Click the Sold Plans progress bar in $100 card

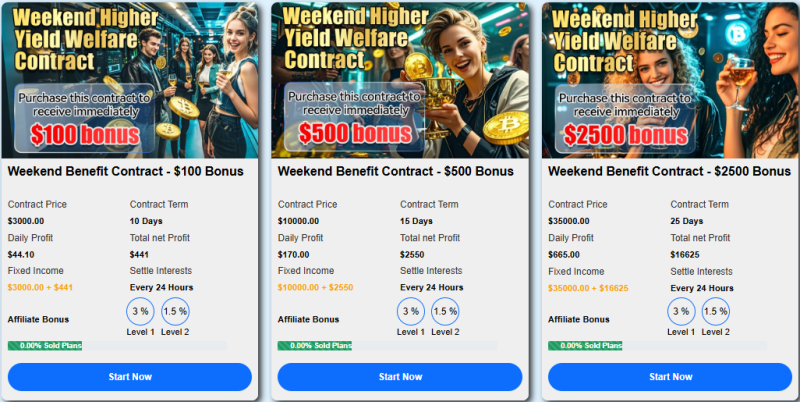[x=117, y=345]
